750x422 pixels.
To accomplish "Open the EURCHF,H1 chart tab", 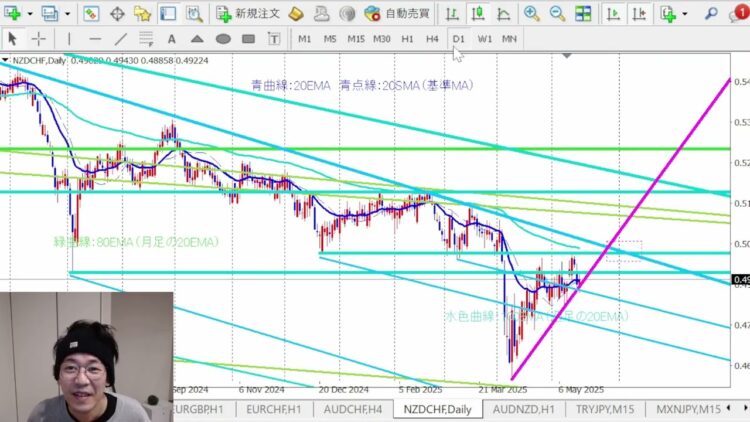I will 274,410.
